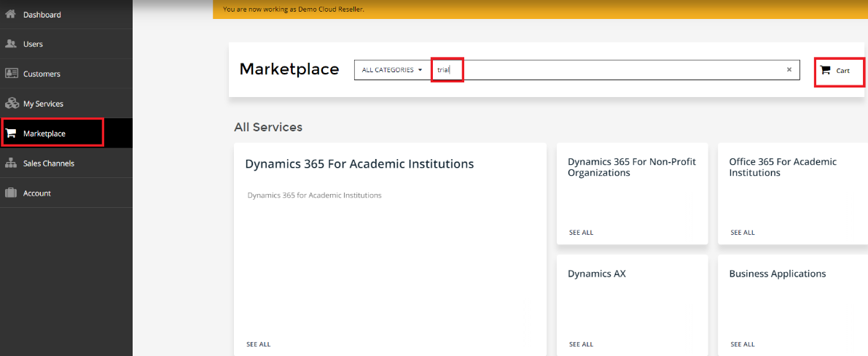Image resolution: width=868 pixels, height=356 pixels.
Task: Click the Marketplace cart icon in sidebar
Action: [x=10, y=133]
